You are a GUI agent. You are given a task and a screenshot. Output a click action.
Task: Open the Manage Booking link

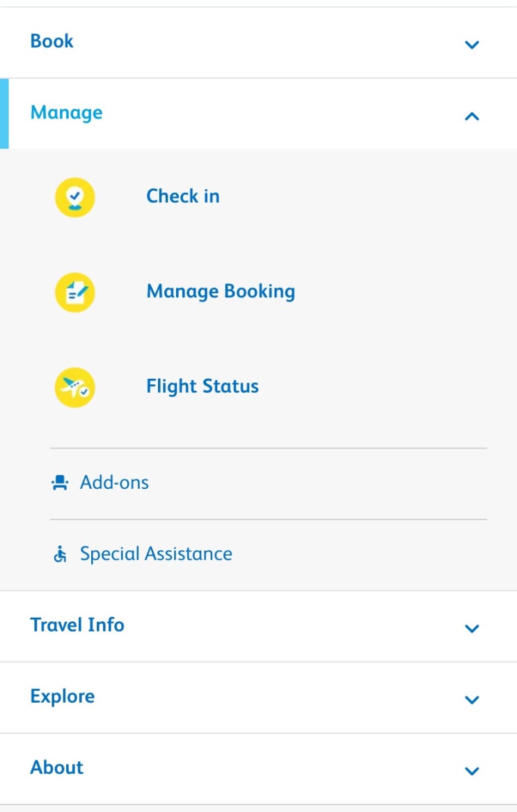pos(221,291)
